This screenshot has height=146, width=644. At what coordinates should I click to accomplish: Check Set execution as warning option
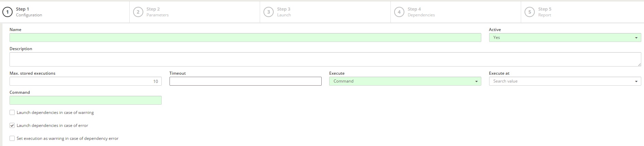tap(12, 138)
